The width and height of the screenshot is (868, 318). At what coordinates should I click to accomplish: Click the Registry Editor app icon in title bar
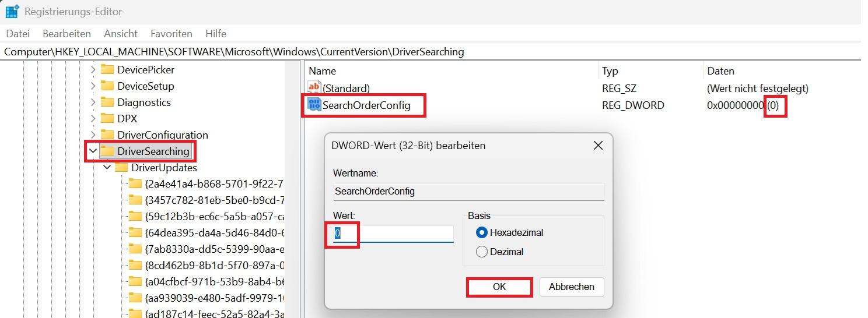click(x=12, y=11)
